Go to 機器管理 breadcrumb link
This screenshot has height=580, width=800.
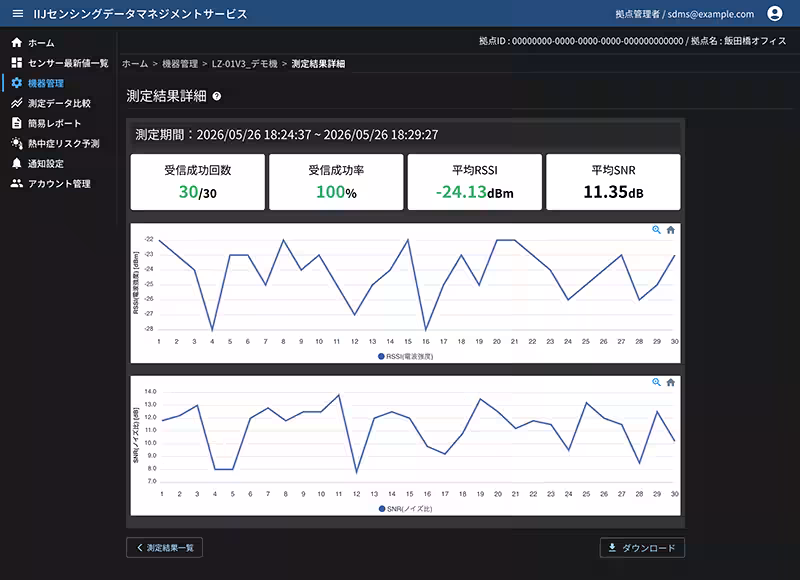click(x=180, y=64)
